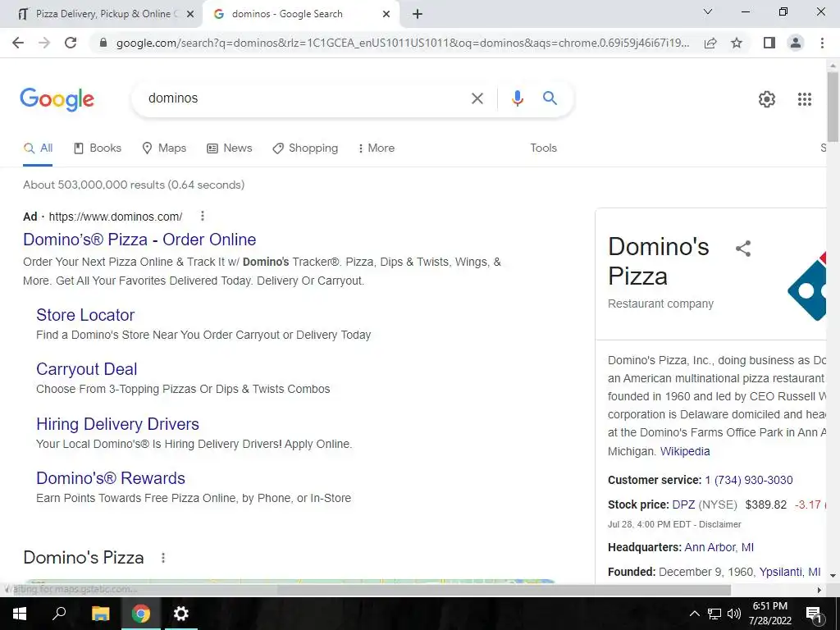Expand the More search categories menu

click(376, 148)
